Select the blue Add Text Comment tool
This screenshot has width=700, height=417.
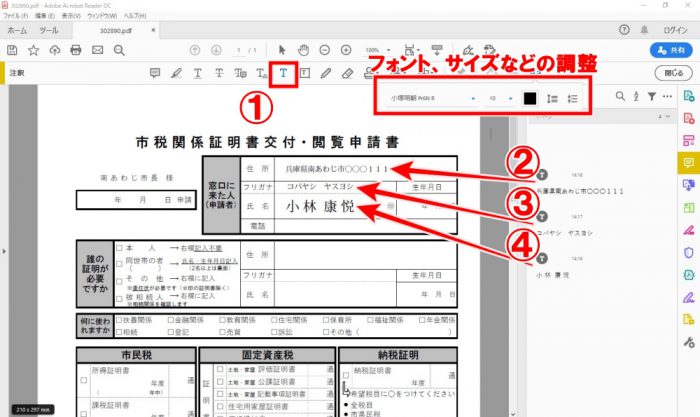pos(283,73)
